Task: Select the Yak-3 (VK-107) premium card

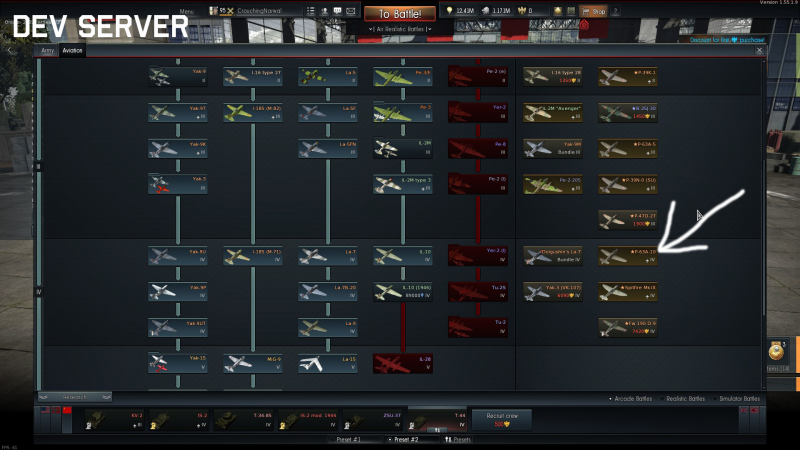Action: pyautogui.click(x=553, y=291)
